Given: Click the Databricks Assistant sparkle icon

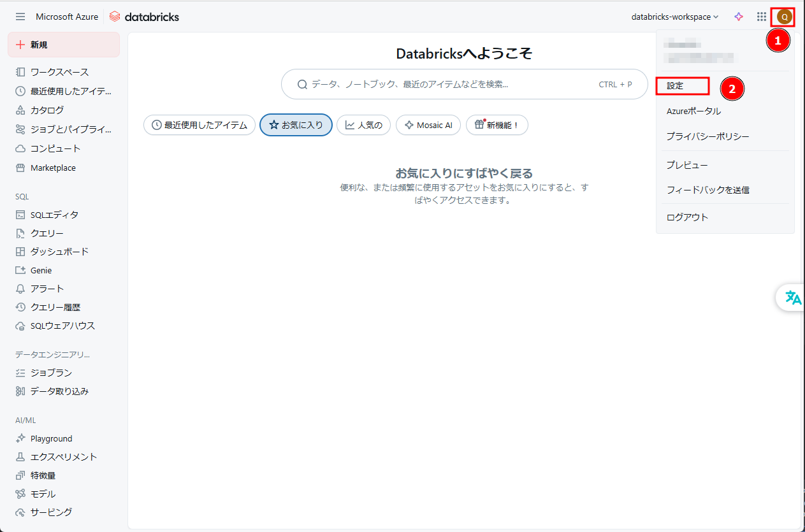Looking at the screenshot, I should [739, 17].
